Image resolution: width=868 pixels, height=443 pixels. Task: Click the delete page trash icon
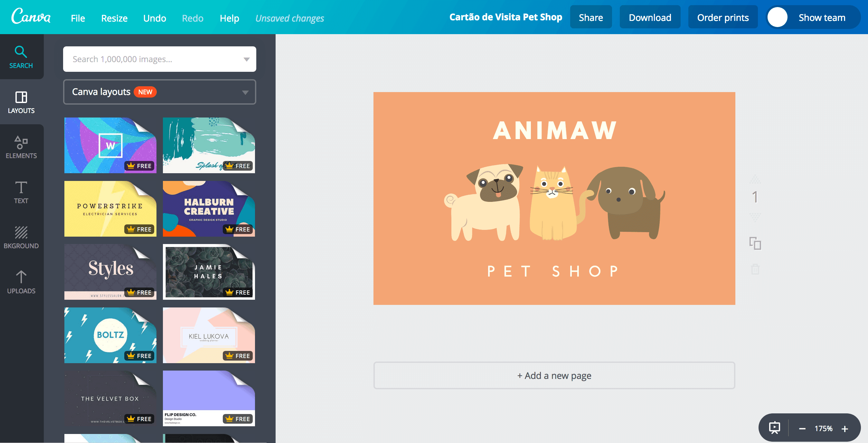coord(755,269)
